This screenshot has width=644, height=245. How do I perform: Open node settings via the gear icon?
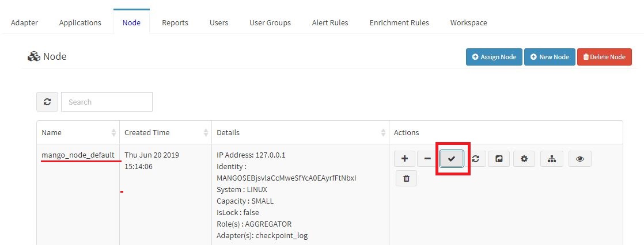pyautogui.click(x=524, y=159)
